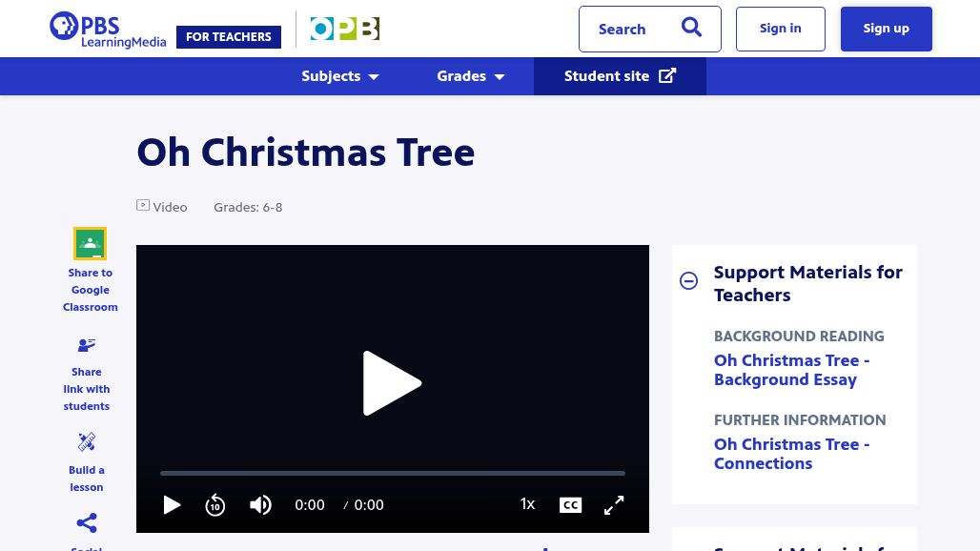Click the Google Classroom share icon

pyautogui.click(x=90, y=244)
